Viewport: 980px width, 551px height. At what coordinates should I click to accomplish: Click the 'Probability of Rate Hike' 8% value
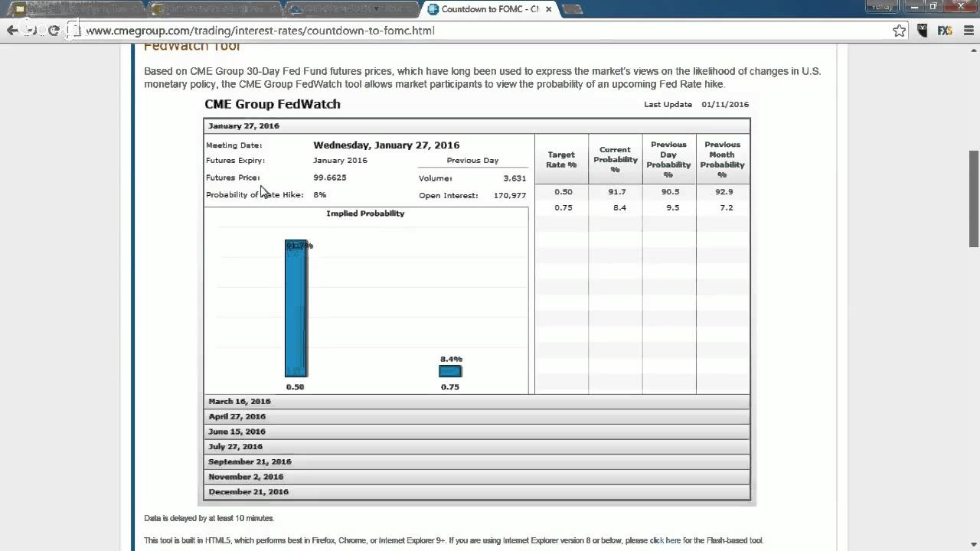click(x=320, y=194)
